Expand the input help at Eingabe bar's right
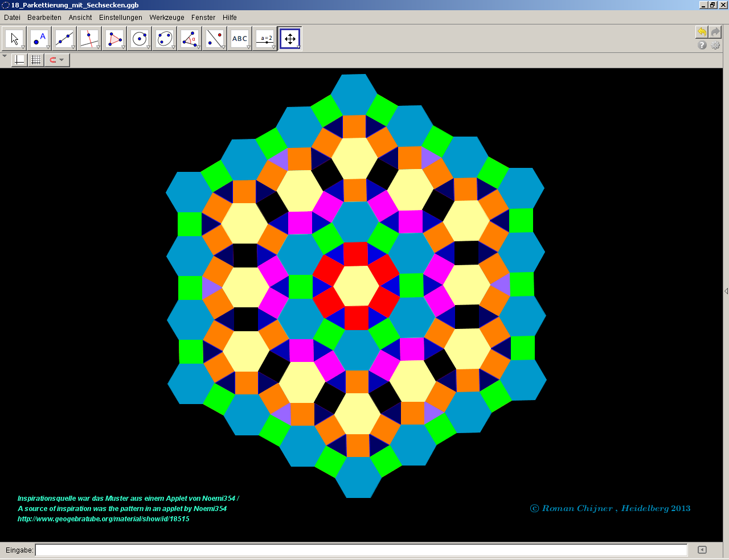Screen dimensions: 729x560 (x=702, y=550)
